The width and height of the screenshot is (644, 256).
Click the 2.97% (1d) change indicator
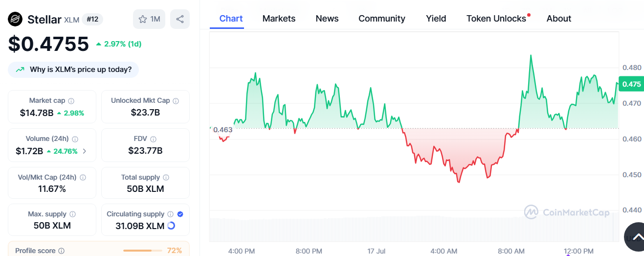(119, 44)
